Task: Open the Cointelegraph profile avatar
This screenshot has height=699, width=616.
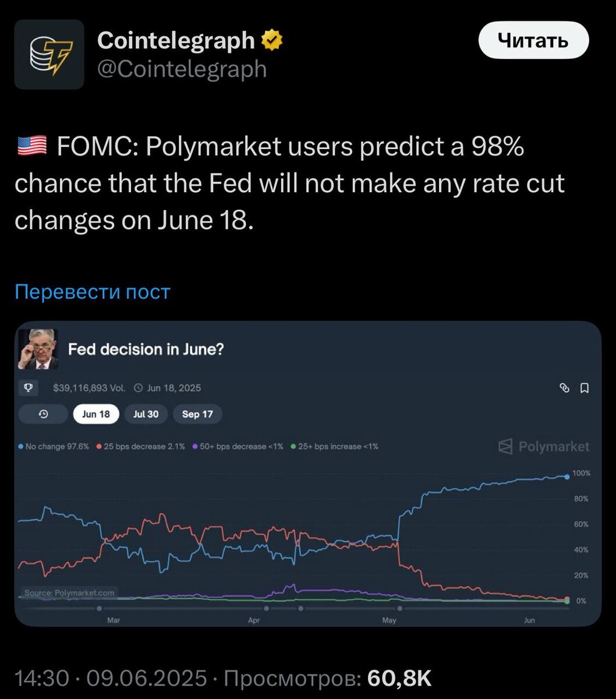Action: (49, 54)
